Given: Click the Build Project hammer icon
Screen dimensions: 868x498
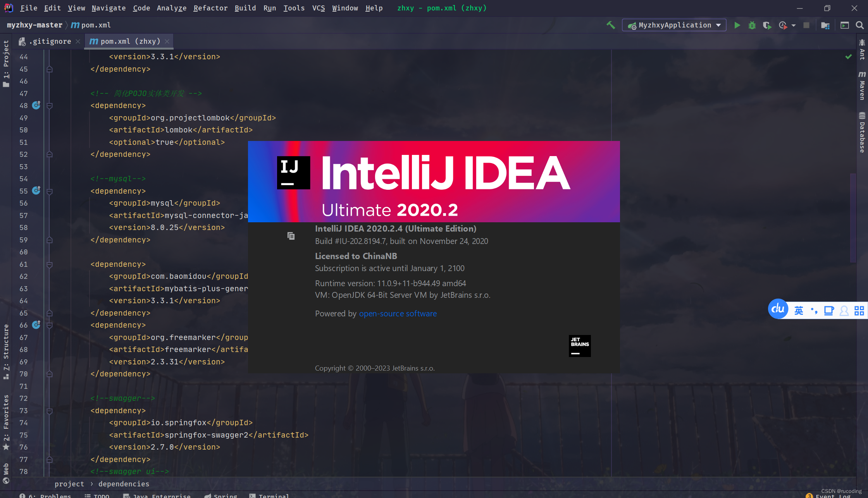Looking at the screenshot, I should tap(611, 25).
